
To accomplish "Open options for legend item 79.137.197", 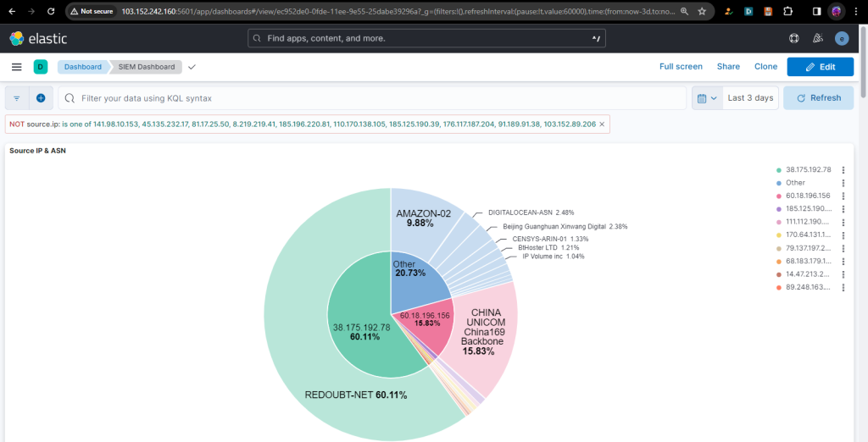I will pyautogui.click(x=843, y=248).
